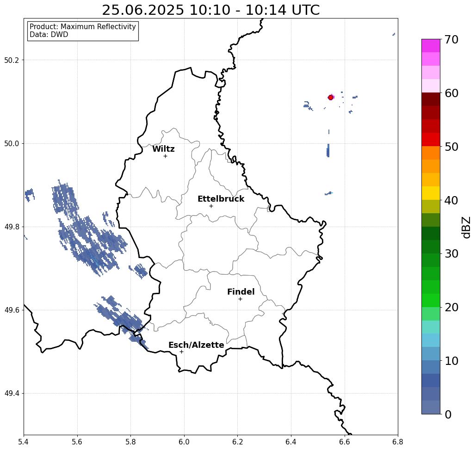Click the dark red band below 60 dBZ

[x=431, y=99]
